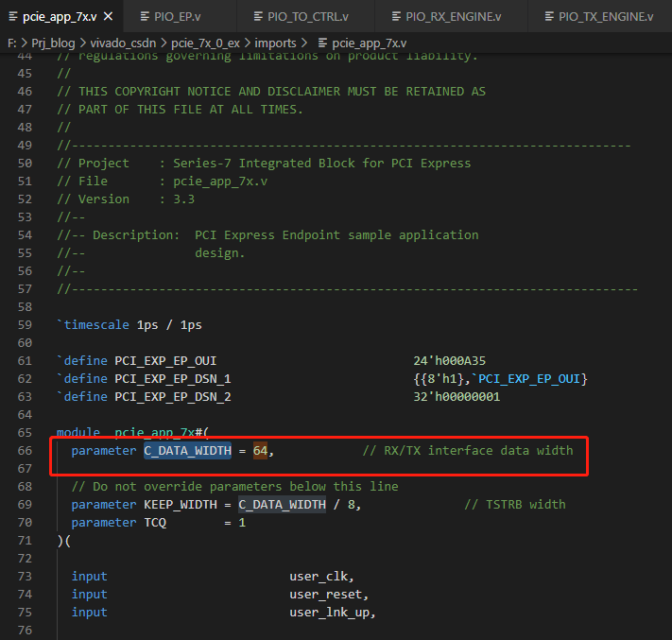Click file icon on PIO_EP.v tab
The width and height of the screenshot is (672, 640).
click(x=145, y=17)
